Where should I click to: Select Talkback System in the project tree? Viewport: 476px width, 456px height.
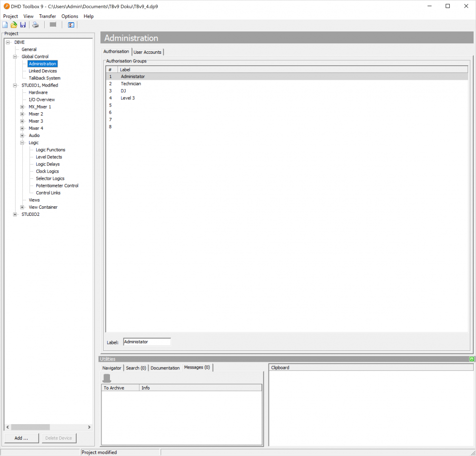point(44,78)
